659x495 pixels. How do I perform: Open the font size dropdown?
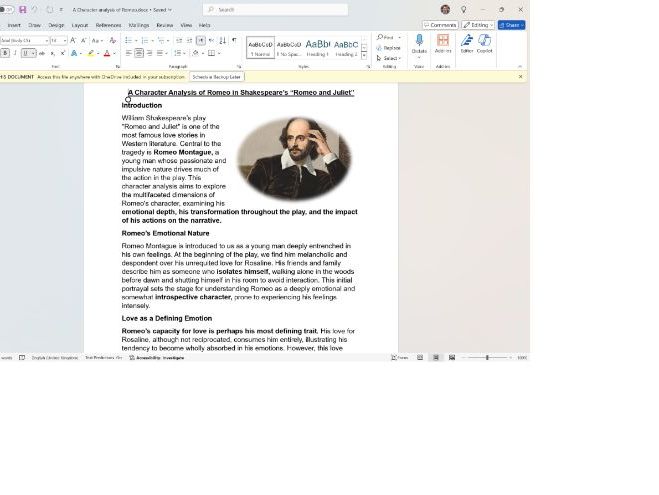tap(65, 40)
